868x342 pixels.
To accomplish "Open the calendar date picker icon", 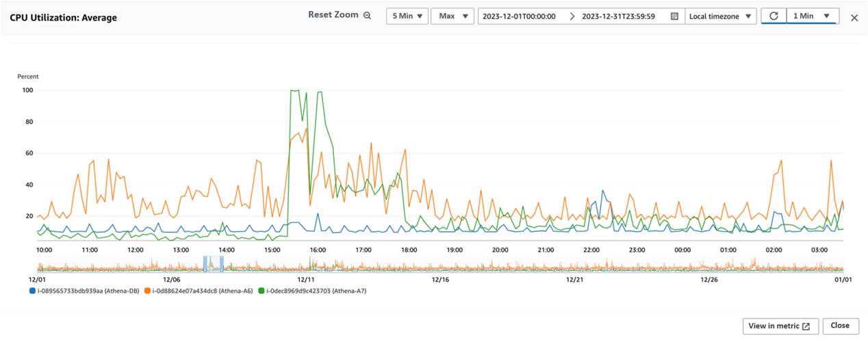I will [674, 16].
